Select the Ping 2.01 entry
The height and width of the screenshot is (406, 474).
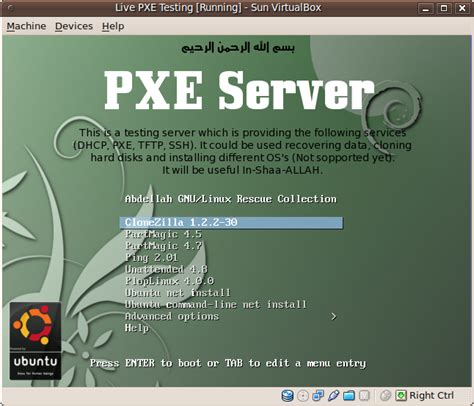coord(151,258)
